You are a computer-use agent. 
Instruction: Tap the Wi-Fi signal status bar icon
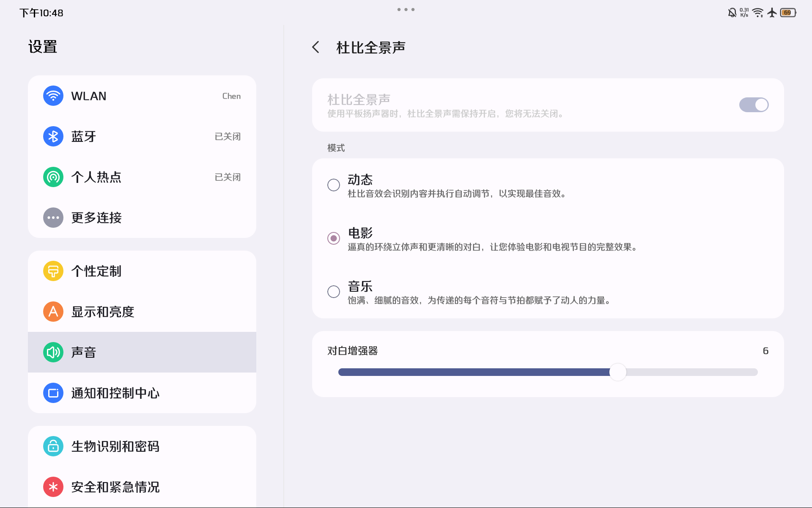pos(758,13)
